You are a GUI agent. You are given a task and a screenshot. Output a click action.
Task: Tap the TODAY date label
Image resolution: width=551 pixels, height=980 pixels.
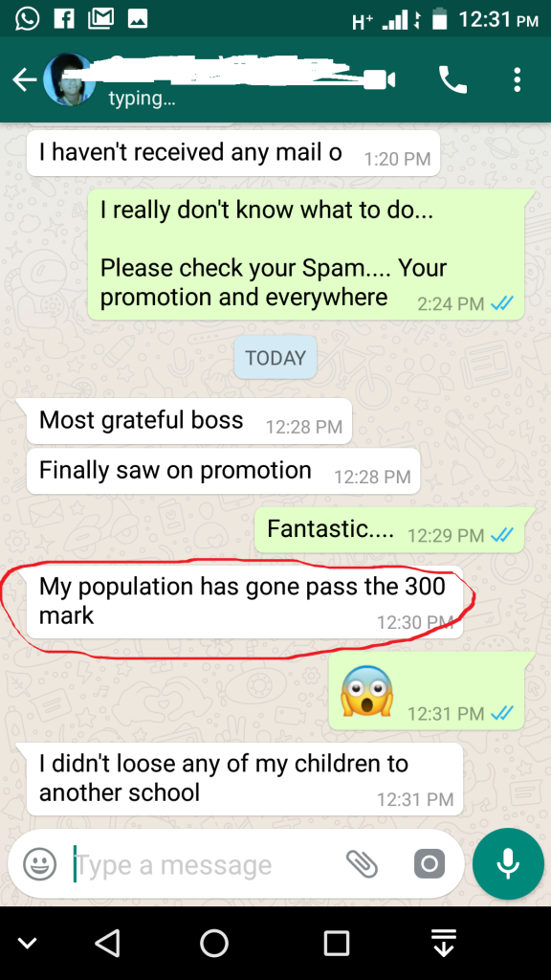point(275,358)
